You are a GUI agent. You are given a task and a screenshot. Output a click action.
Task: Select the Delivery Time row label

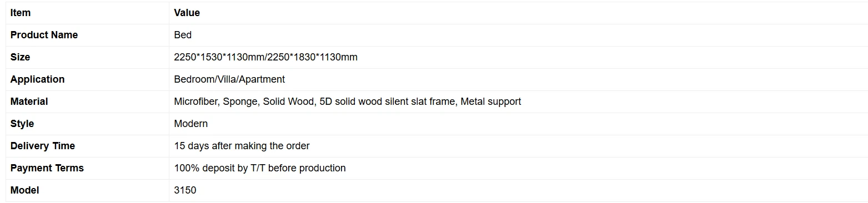(87, 146)
